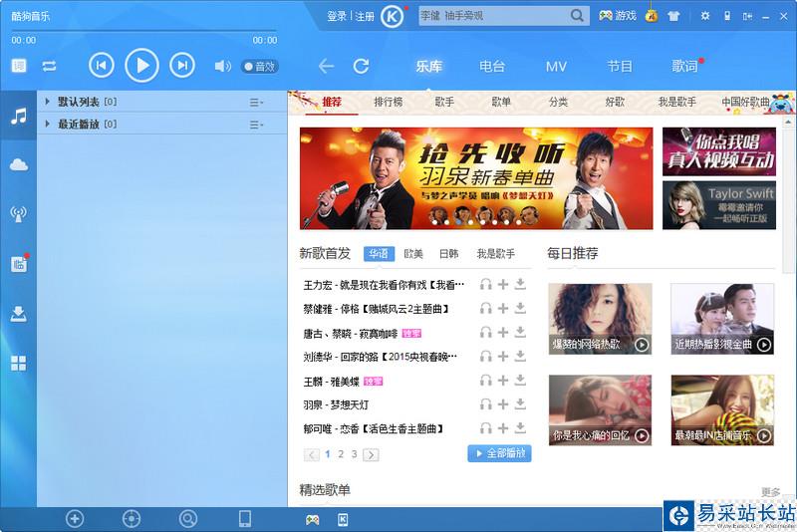Skip to previous track
797x532 pixels.
click(x=102, y=66)
